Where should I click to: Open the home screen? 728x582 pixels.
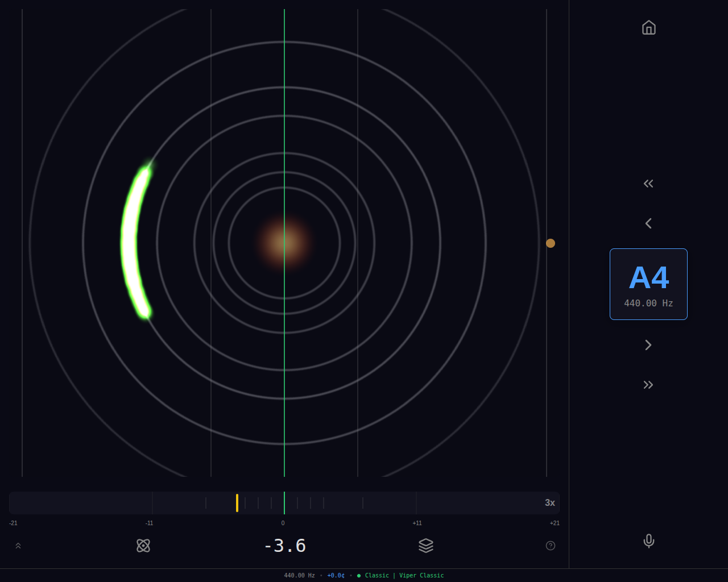point(648,27)
